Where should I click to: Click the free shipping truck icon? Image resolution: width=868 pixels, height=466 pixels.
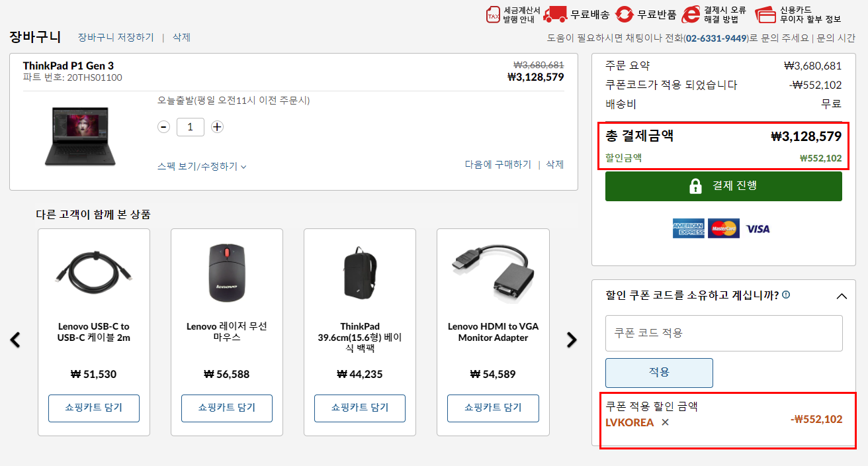(555, 14)
